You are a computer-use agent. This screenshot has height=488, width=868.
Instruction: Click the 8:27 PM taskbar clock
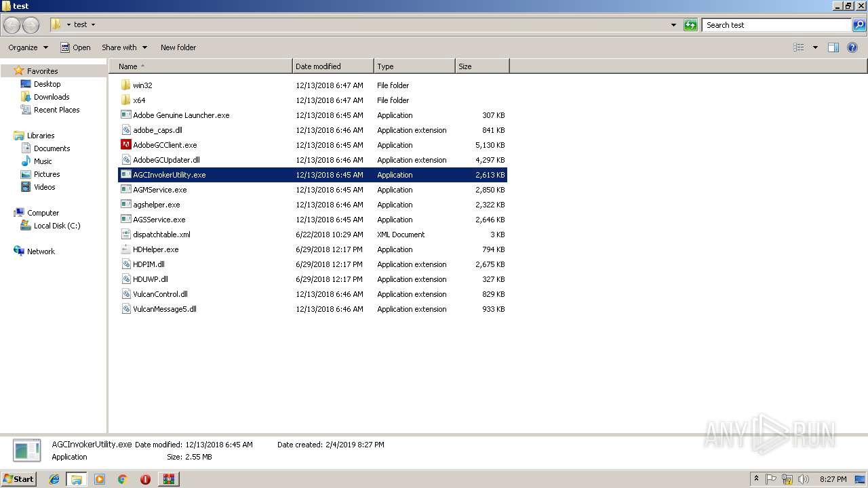click(x=833, y=479)
